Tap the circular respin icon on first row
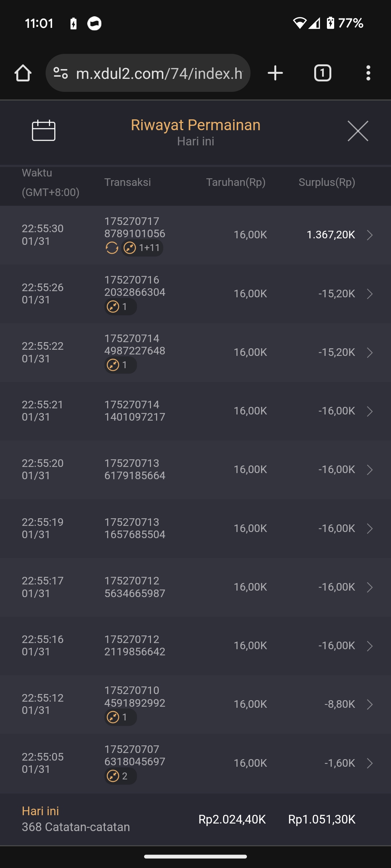391x868 pixels. 112,248
